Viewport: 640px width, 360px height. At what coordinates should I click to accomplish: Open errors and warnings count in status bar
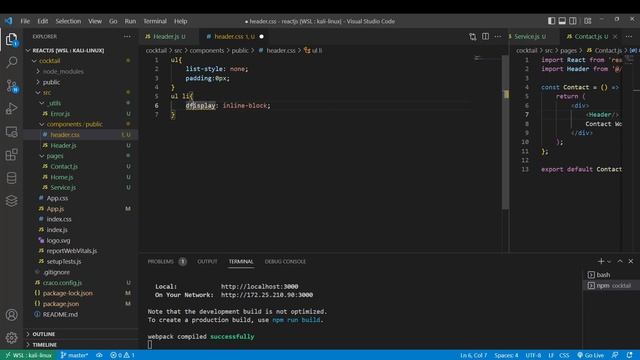(122, 355)
